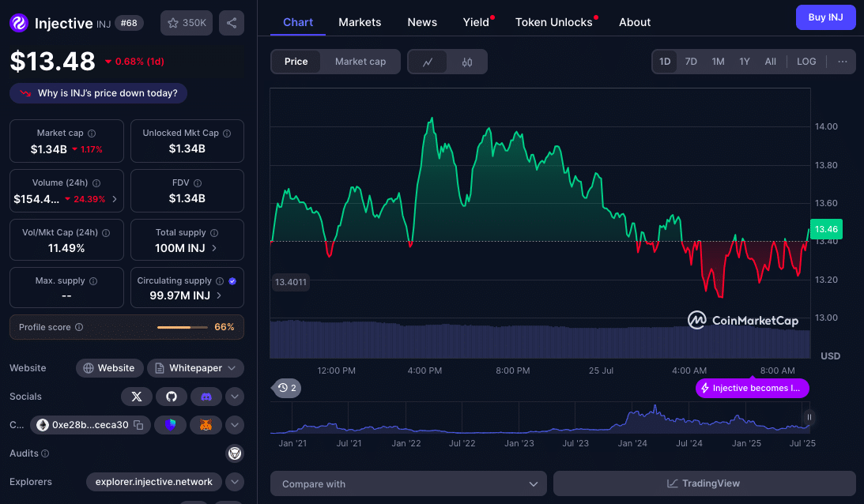The height and width of the screenshot is (504, 864).
Task: Show Audits info icon
Action: (45, 453)
